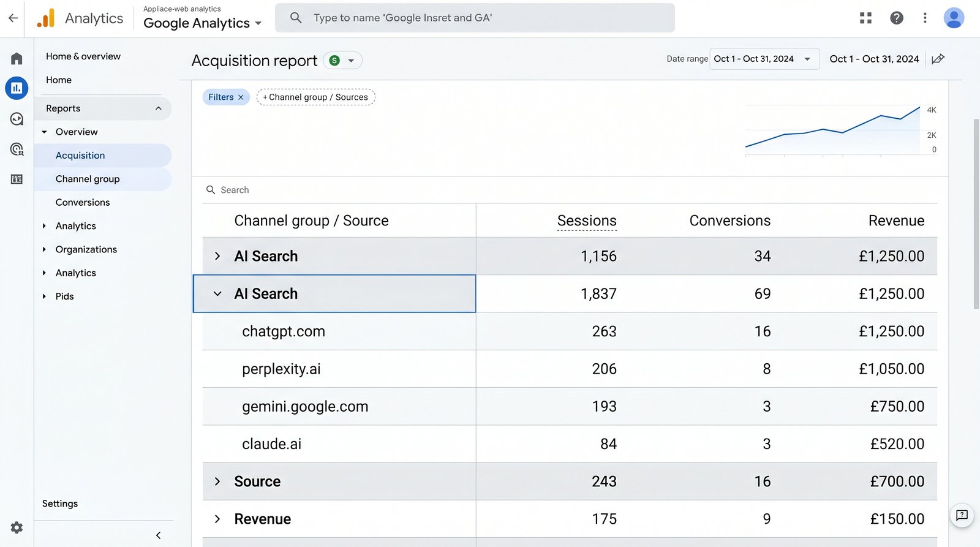
Task: Open the apps grid icon
Action: 865,18
